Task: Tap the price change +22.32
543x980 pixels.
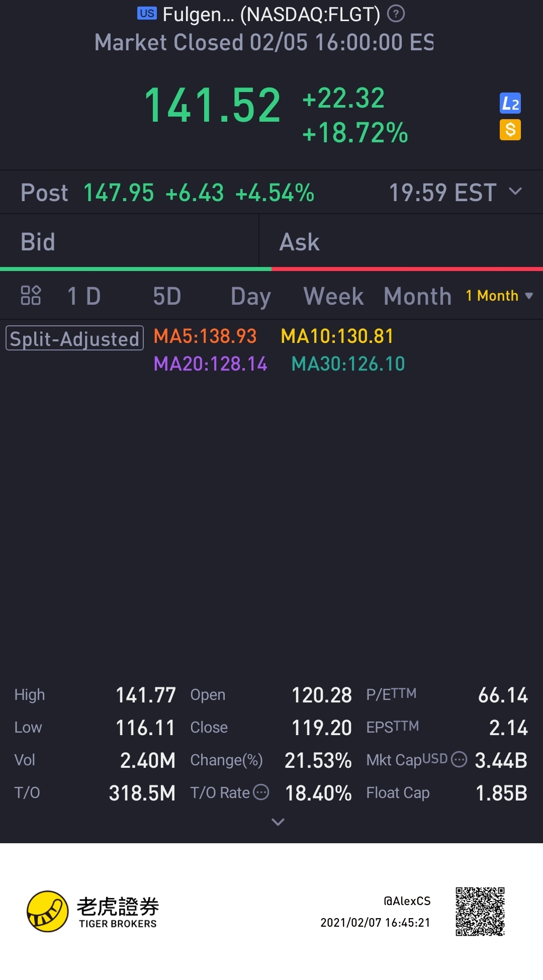Action: (x=343, y=98)
